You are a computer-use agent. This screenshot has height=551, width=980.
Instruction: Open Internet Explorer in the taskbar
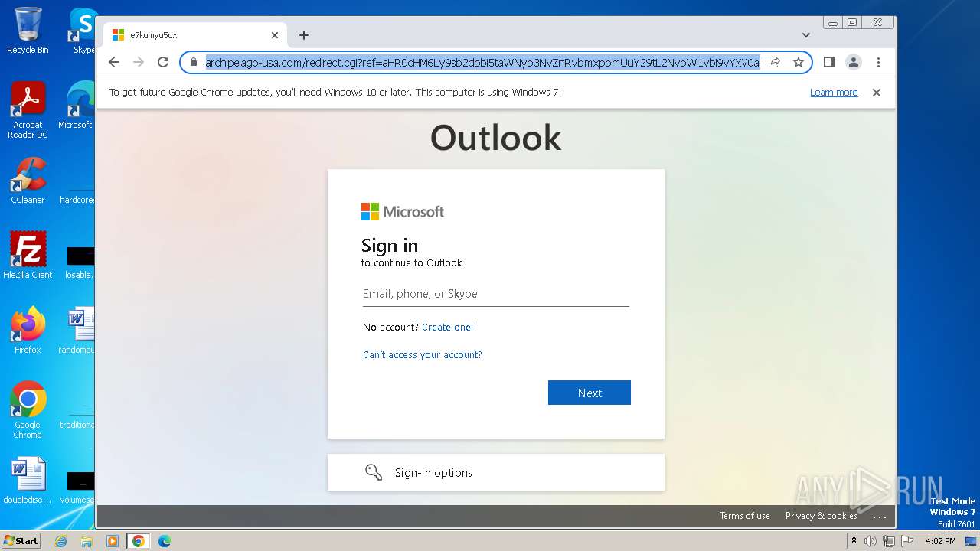pos(60,541)
